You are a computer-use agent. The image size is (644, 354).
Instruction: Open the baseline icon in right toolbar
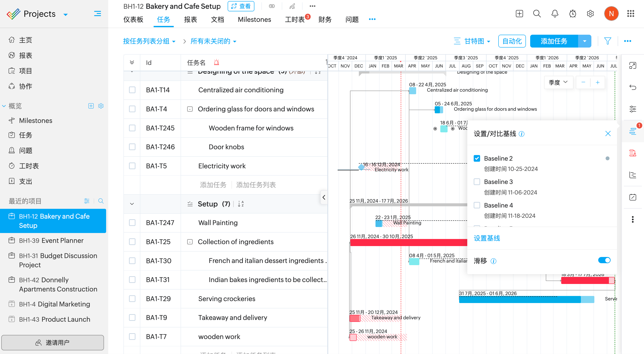pos(632,131)
